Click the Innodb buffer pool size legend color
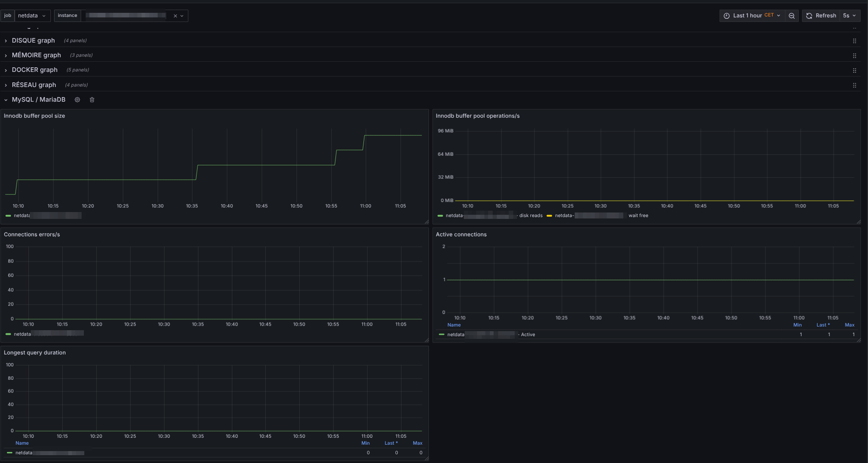This screenshot has height=463, width=868. (8, 216)
